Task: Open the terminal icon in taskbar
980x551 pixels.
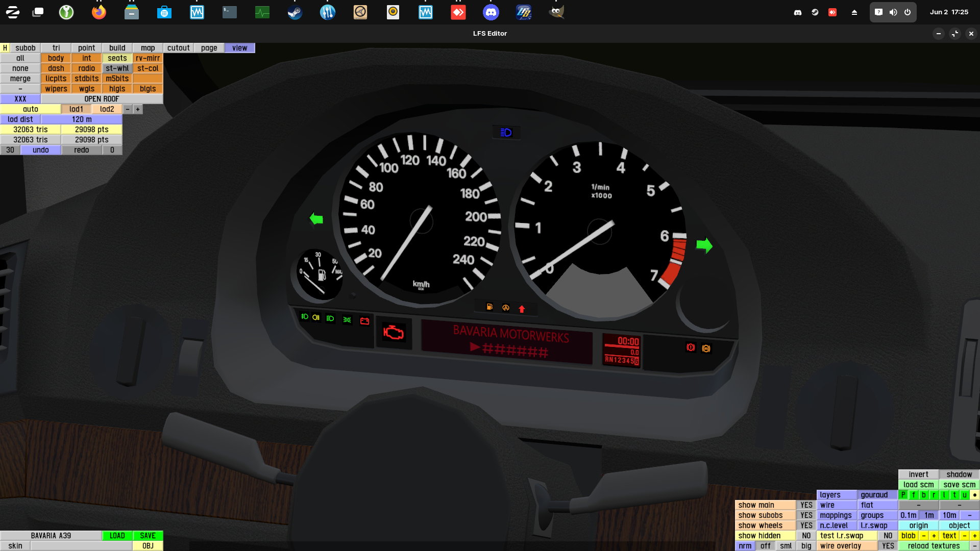Action: [x=230, y=12]
